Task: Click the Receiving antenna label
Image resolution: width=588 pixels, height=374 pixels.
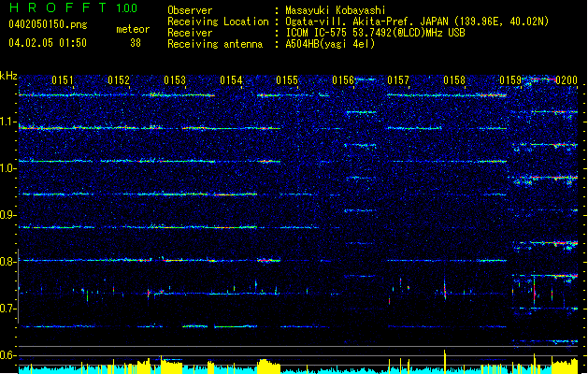Action: click(x=215, y=44)
